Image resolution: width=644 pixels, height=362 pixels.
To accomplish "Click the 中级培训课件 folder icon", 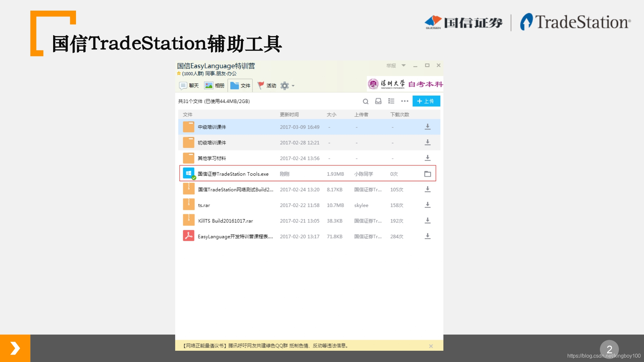I will (189, 127).
